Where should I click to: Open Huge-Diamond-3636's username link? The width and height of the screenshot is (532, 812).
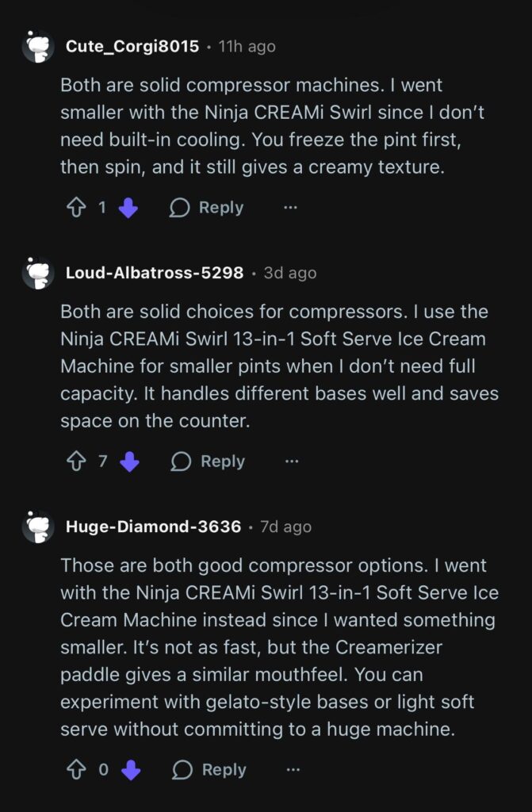[154, 527]
